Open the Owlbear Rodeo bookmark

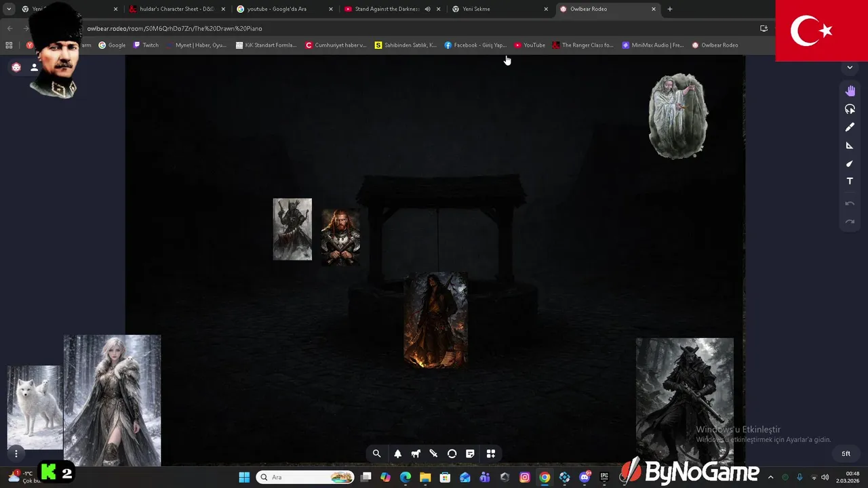[715, 45]
